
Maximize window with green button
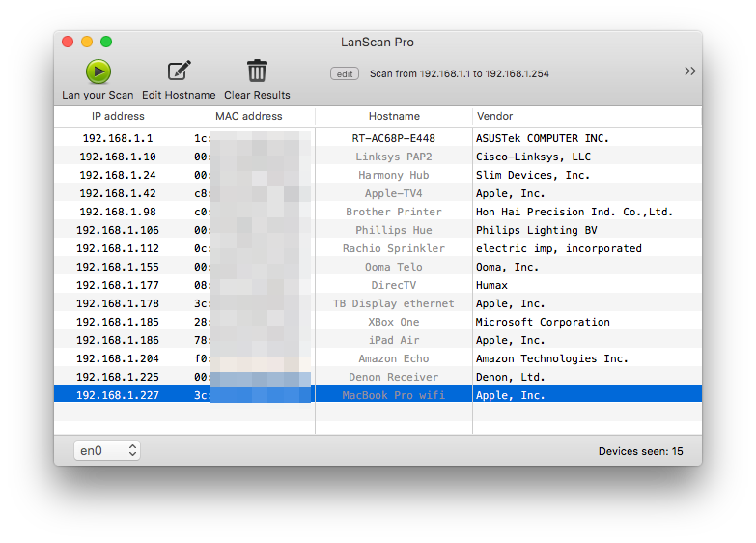click(106, 42)
